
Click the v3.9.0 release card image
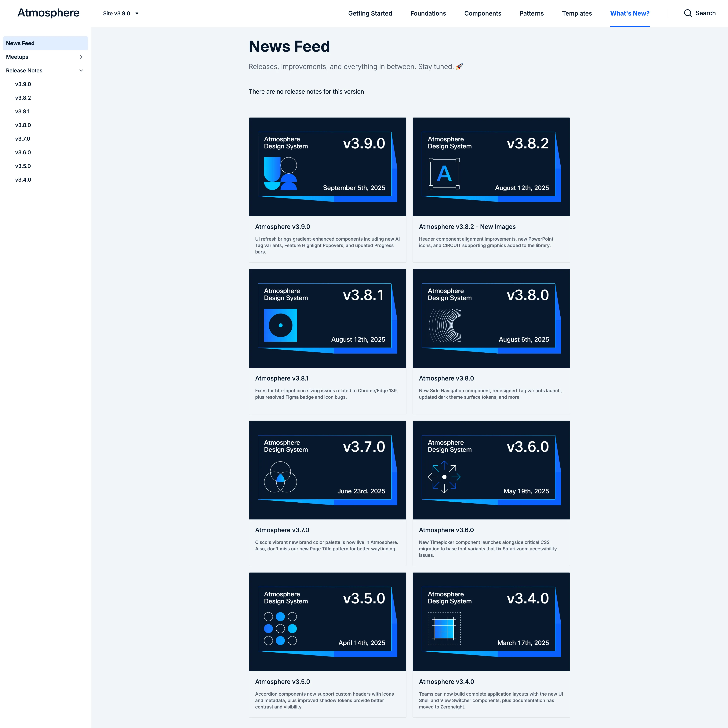[327, 167]
